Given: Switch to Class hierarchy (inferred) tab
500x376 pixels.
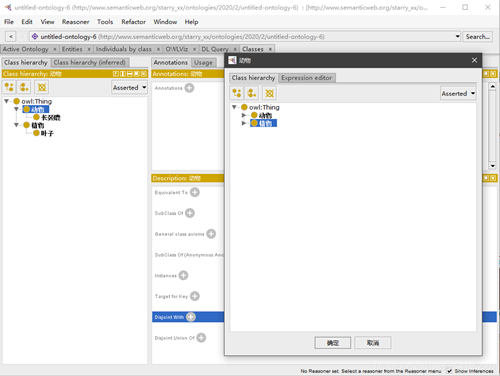Looking at the screenshot, I should (90, 62).
